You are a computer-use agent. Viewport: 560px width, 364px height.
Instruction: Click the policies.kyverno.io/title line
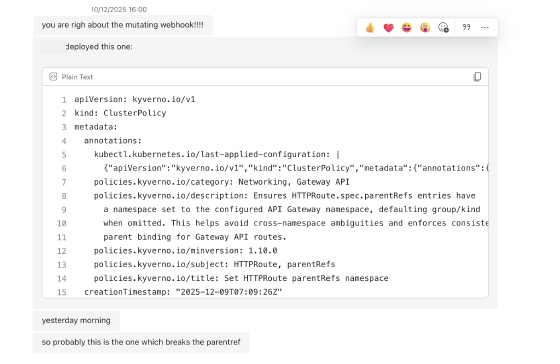[x=241, y=278]
